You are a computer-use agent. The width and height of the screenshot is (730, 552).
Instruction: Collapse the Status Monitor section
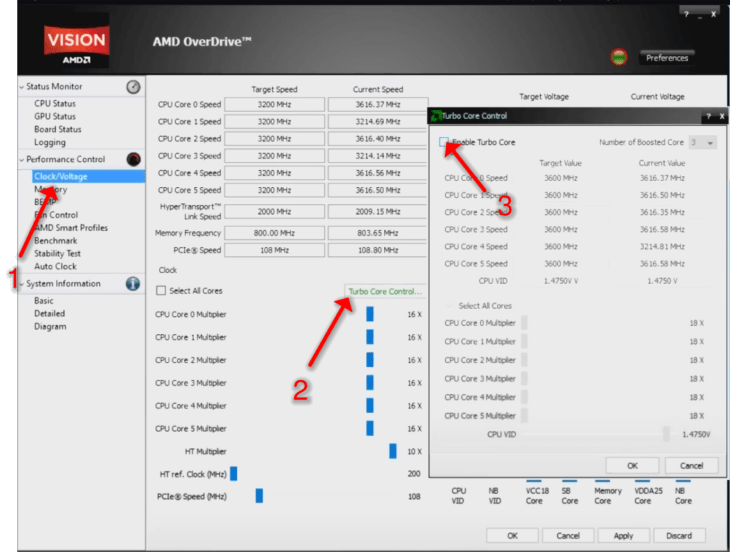[x=22, y=87]
